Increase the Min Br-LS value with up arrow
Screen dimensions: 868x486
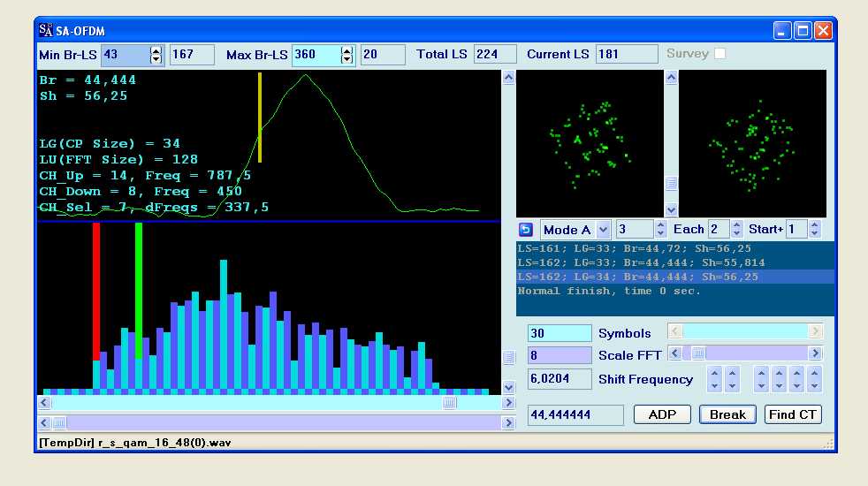coord(156,50)
